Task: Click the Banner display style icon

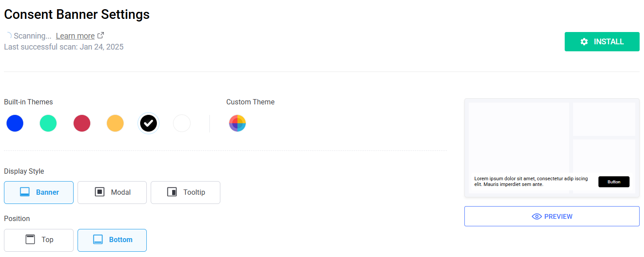Action: pyautogui.click(x=25, y=192)
